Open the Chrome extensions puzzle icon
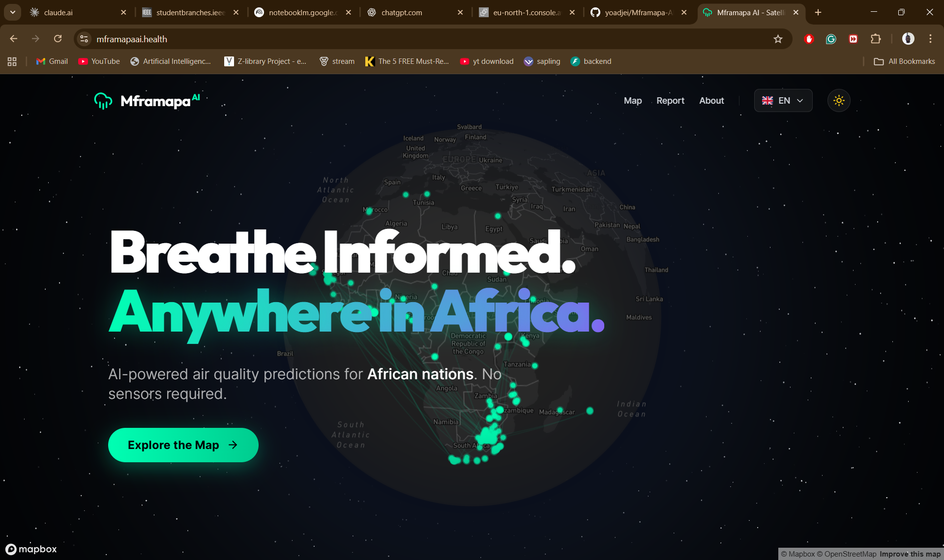 [876, 39]
